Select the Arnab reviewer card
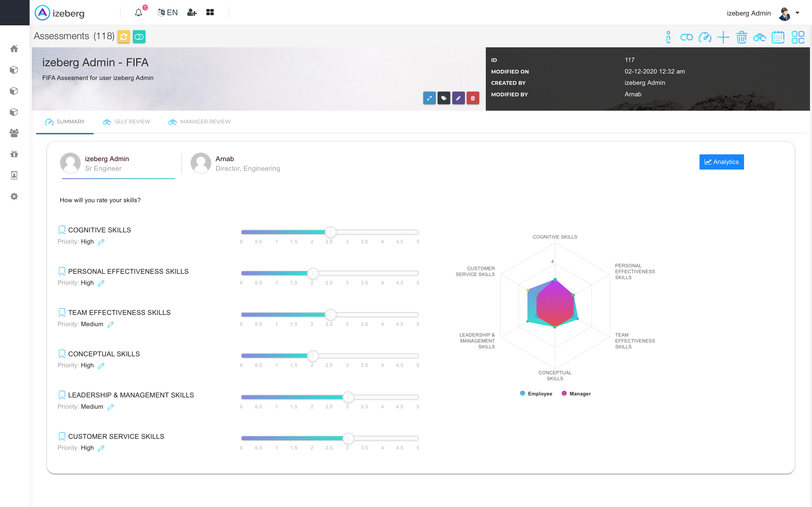 (235, 163)
